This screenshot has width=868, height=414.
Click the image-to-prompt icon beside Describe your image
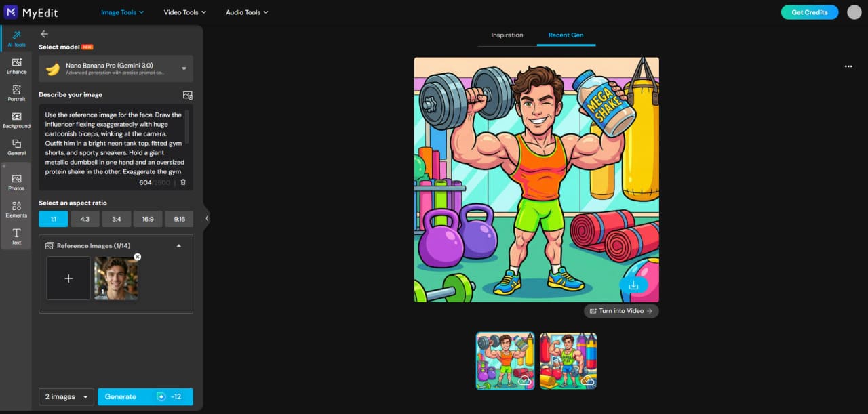188,96
